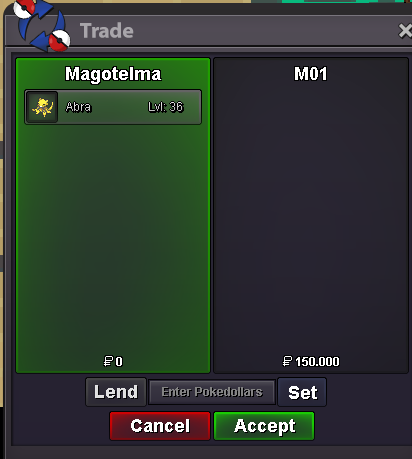Click the Magotelma player name header
The image size is (412, 459).
click(x=113, y=74)
